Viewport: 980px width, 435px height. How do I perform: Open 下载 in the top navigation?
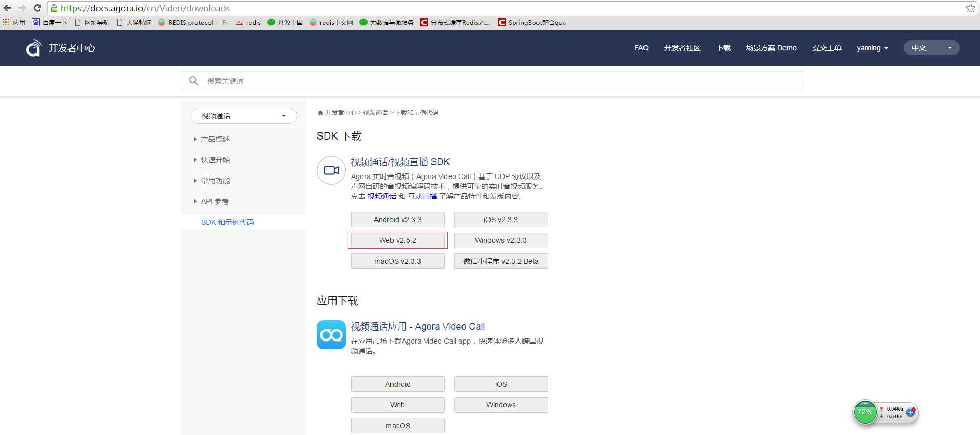pos(723,48)
